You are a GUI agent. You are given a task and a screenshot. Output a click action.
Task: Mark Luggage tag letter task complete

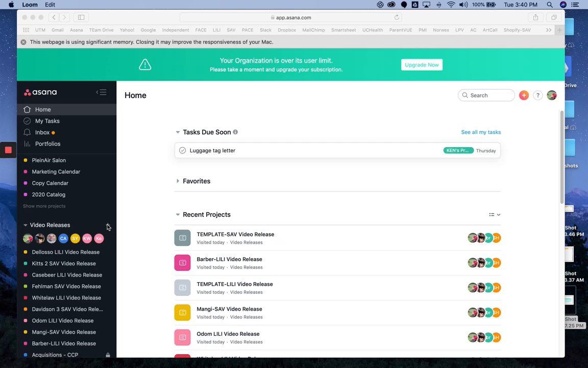[182, 151]
